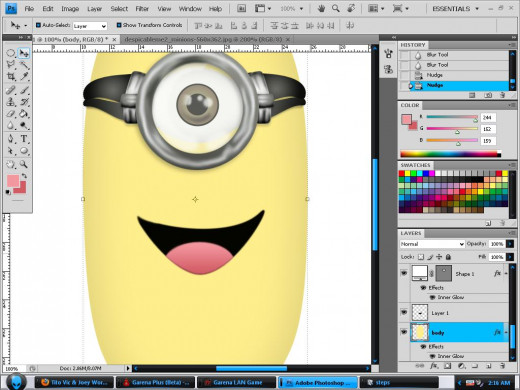This screenshot has height=390, width=520.
Task: Create new adjustment layer icon
Action: pos(461,366)
